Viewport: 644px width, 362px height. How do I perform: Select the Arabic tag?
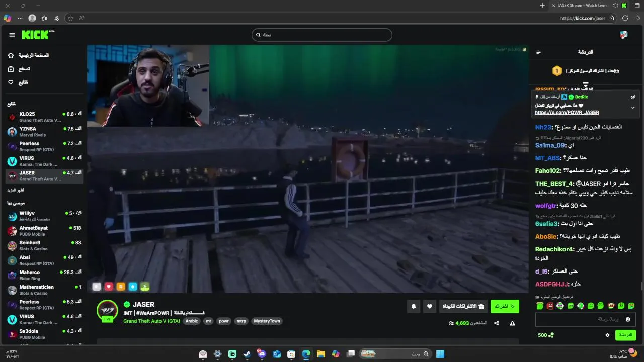[192, 321]
